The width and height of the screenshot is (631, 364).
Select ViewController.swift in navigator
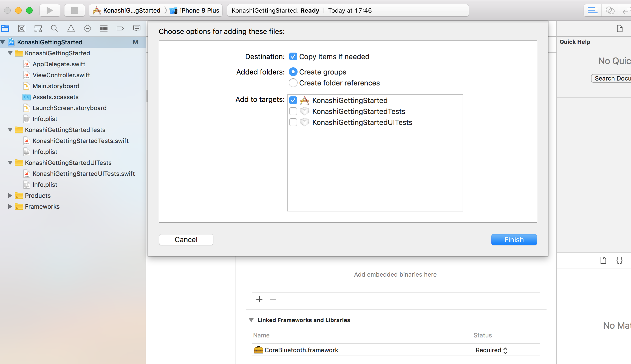61,75
